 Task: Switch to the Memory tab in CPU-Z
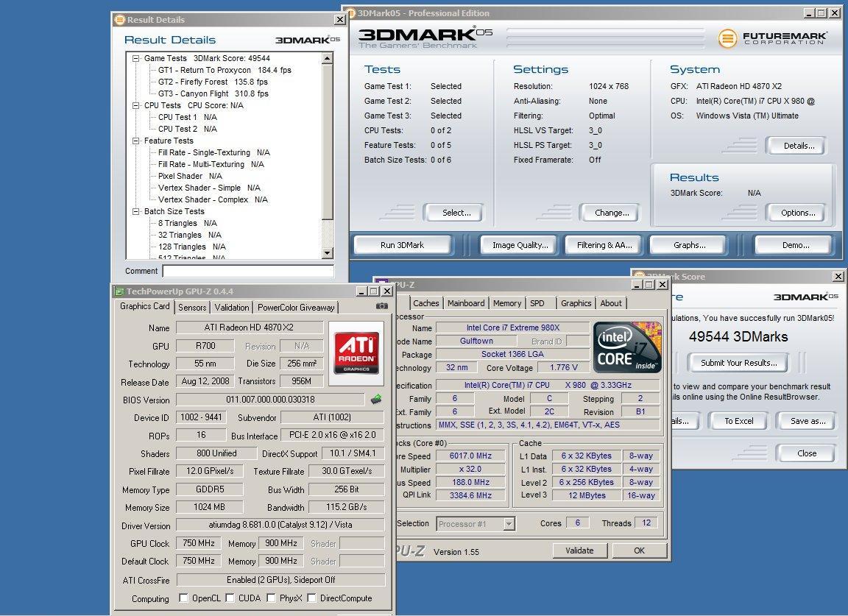tap(506, 303)
